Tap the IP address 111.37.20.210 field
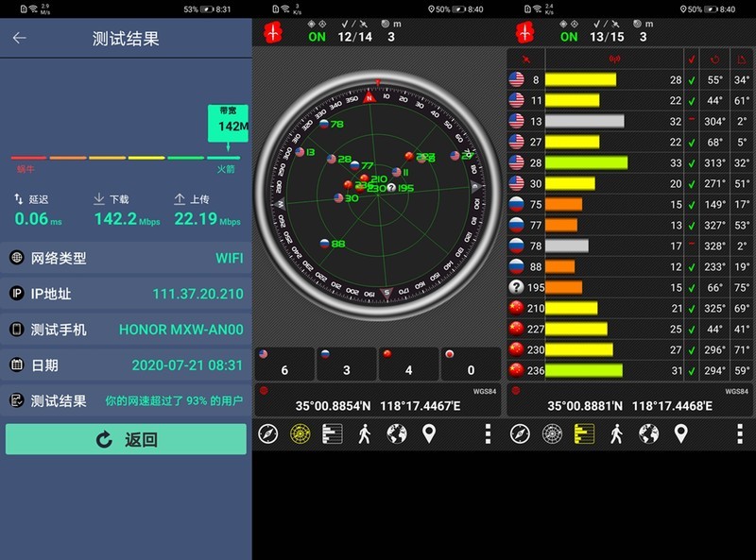Screen dimensions: 756x560 (198, 295)
